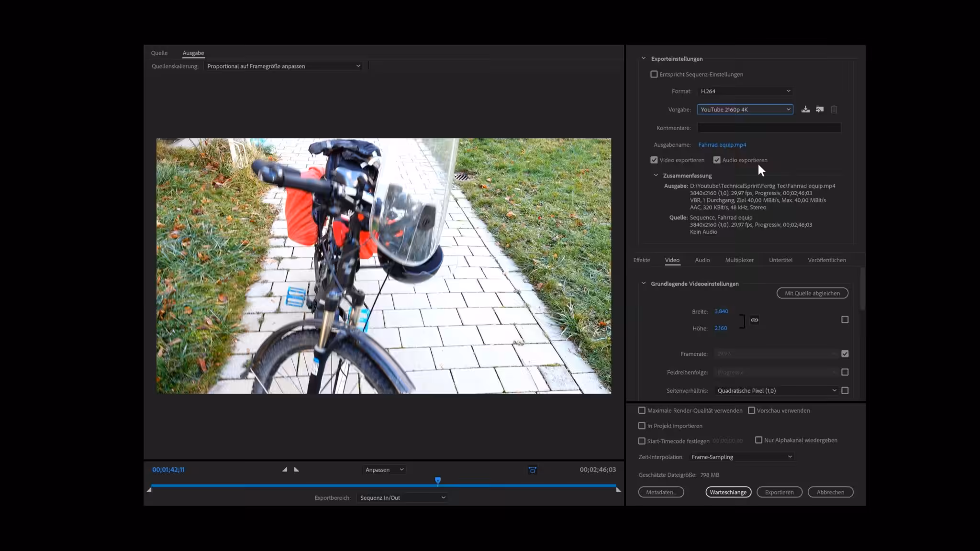Click the set out point triangle
The width and height of the screenshot is (980, 551).
pos(297,470)
